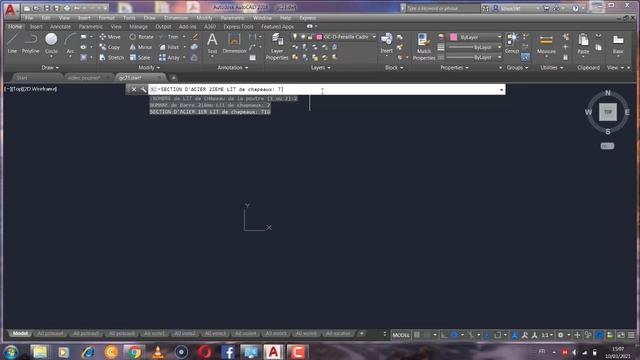
Task: Switch to the Express Tools ribbon tab
Action: (238, 27)
